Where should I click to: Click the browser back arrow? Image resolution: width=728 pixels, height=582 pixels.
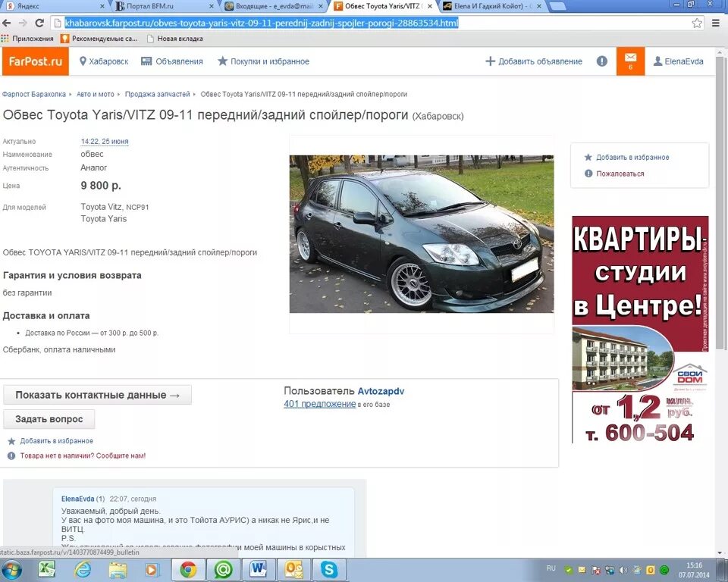click(7, 23)
